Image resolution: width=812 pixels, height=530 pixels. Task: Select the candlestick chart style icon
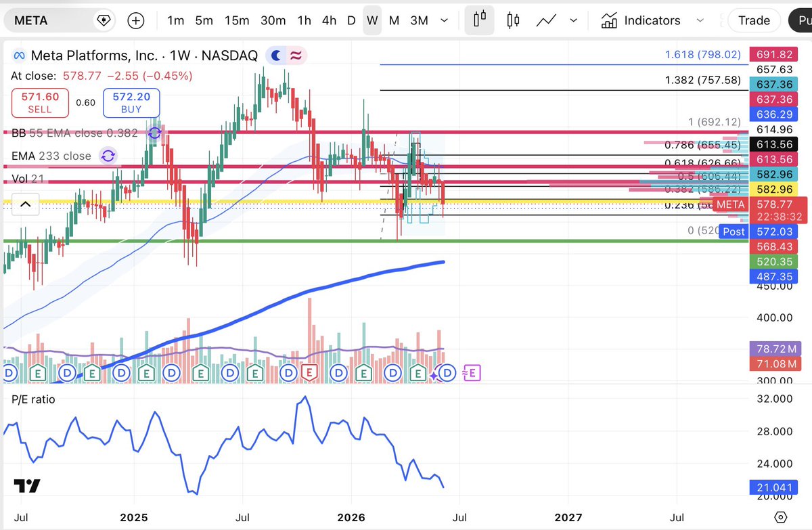coord(513,20)
